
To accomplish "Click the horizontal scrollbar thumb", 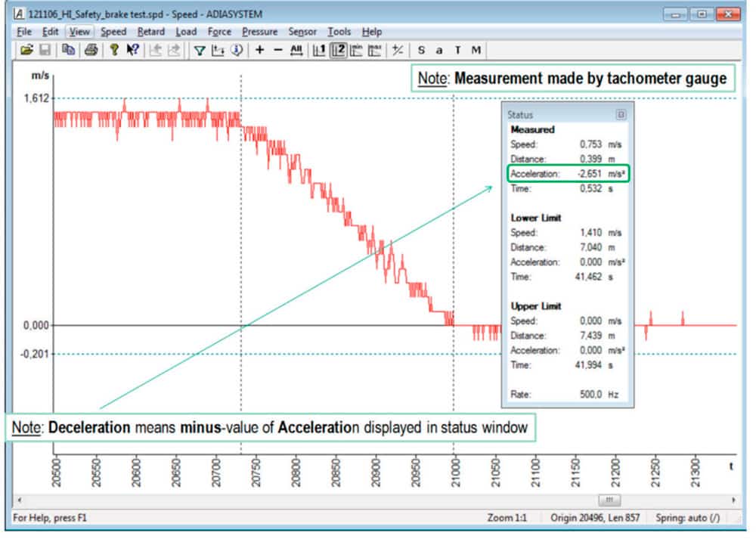I will tap(609, 500).
